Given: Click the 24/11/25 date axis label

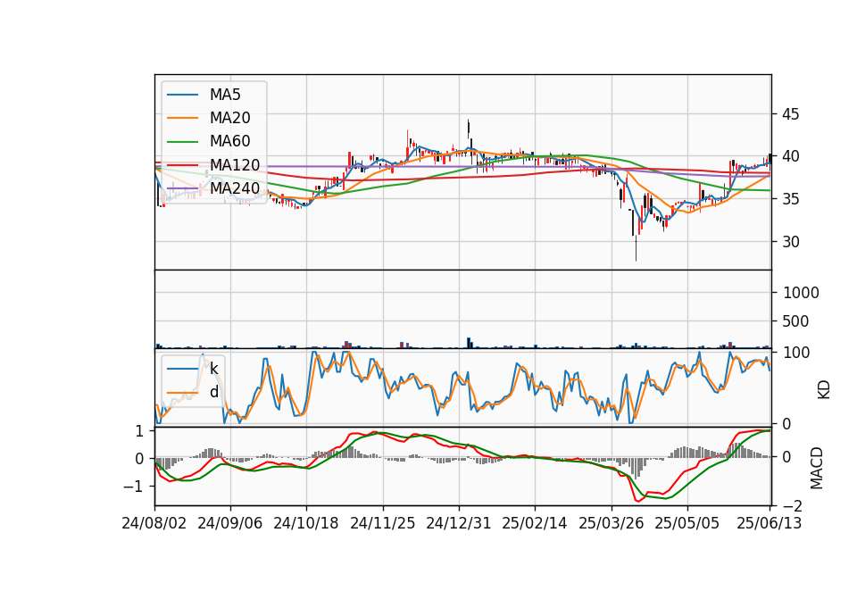Looking at the screenshot, I should tap(383, 523).
